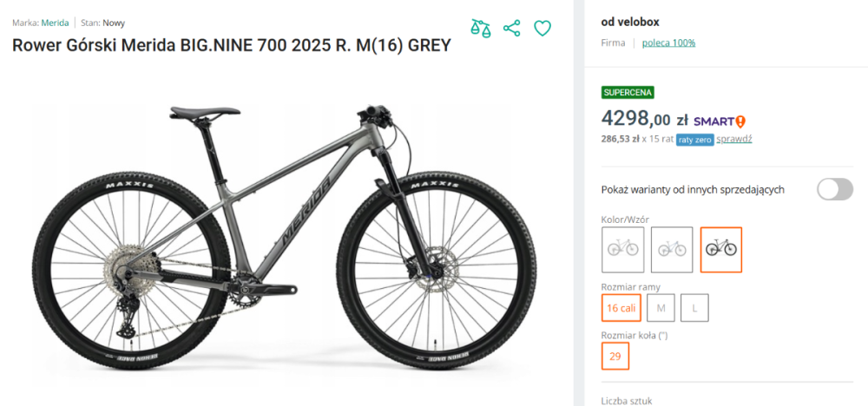Click the 'sprawdź' installments link
The width and height of the screenshot is (868, 406).
(x=735, y=139)
